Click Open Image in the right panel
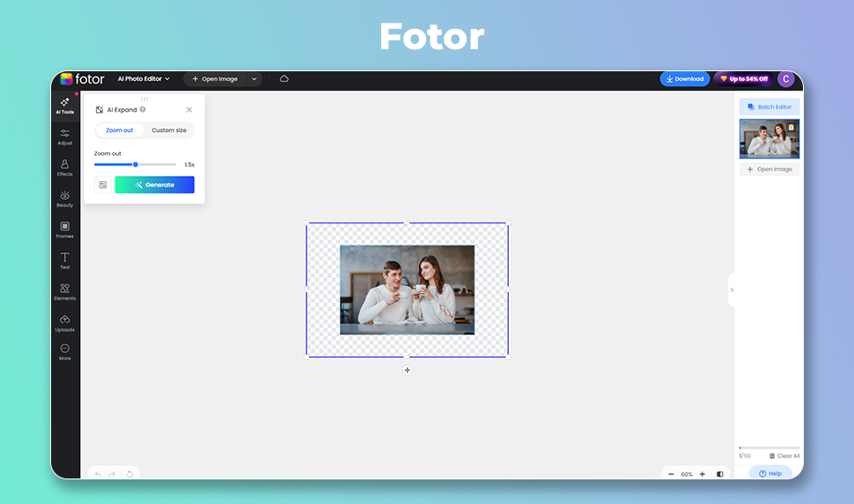This screenshot has height=504, width=854. [769, 169]
